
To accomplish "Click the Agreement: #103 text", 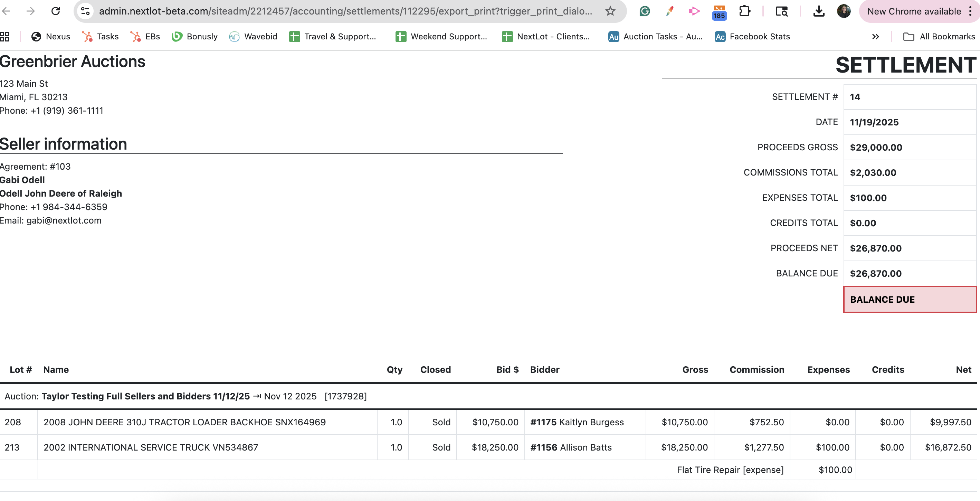I will click(x=35, y=166).
